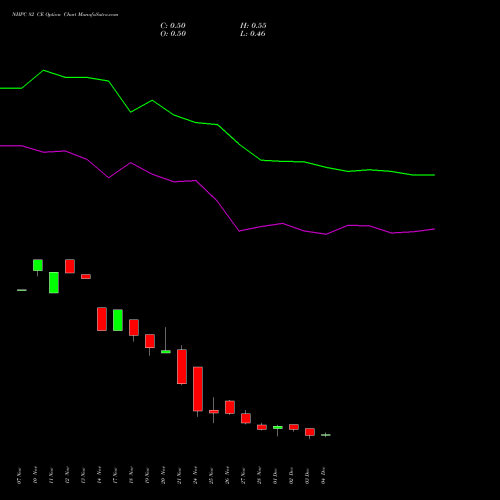
Task: Click the 24 Nov date label
Action: pos(195,476)
